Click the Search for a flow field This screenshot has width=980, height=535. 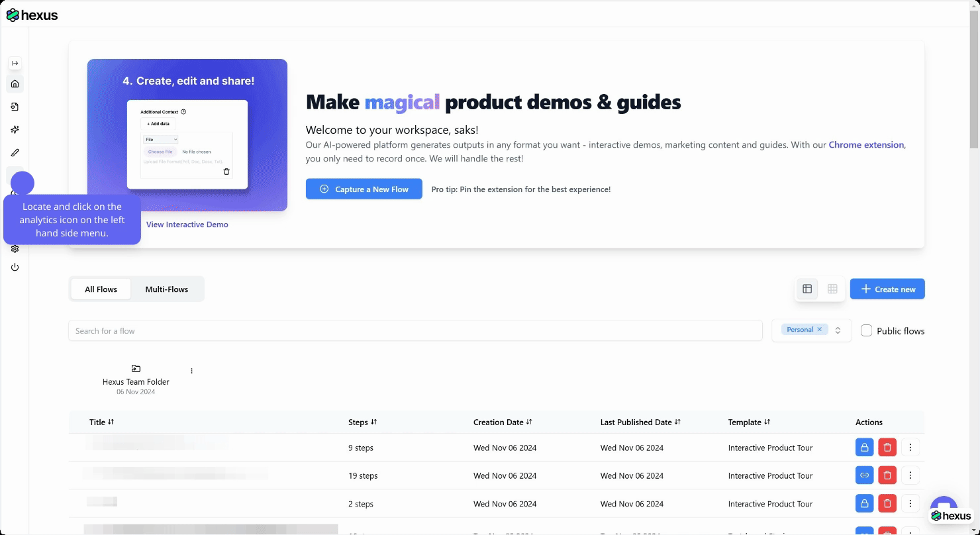(x=415, y=330)
